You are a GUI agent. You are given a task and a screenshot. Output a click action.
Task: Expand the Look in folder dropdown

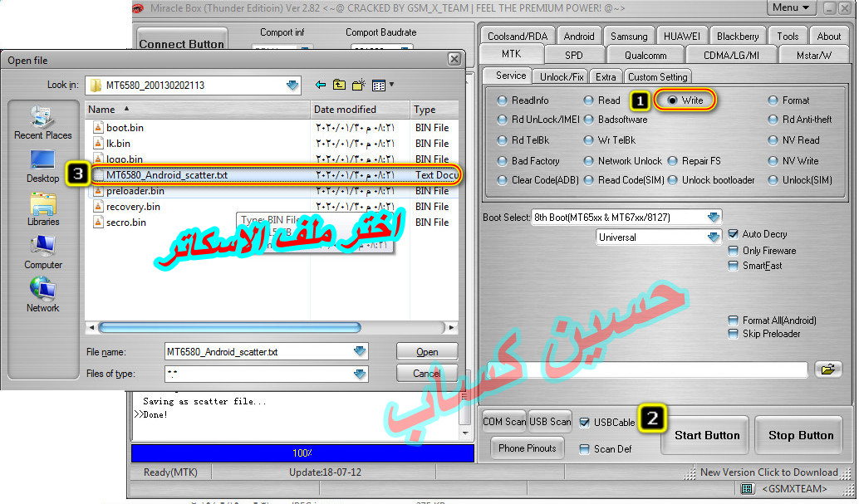(x=292, y=85)
